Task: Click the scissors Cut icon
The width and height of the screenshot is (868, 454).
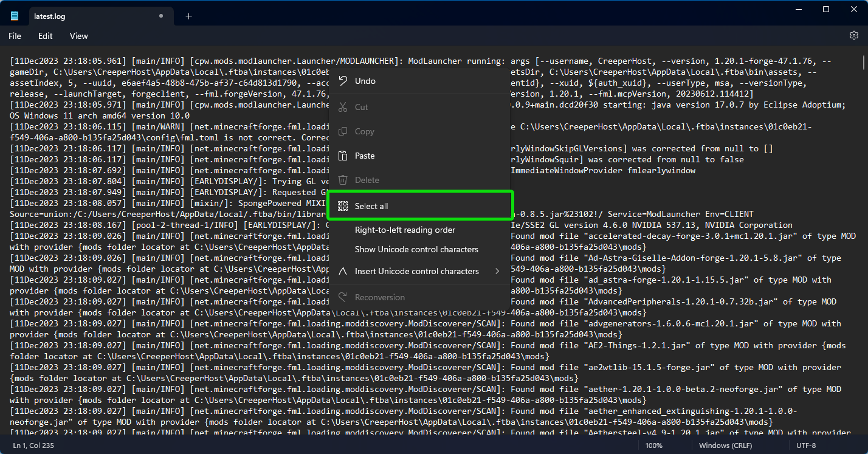Action: [x=343, y=107]
